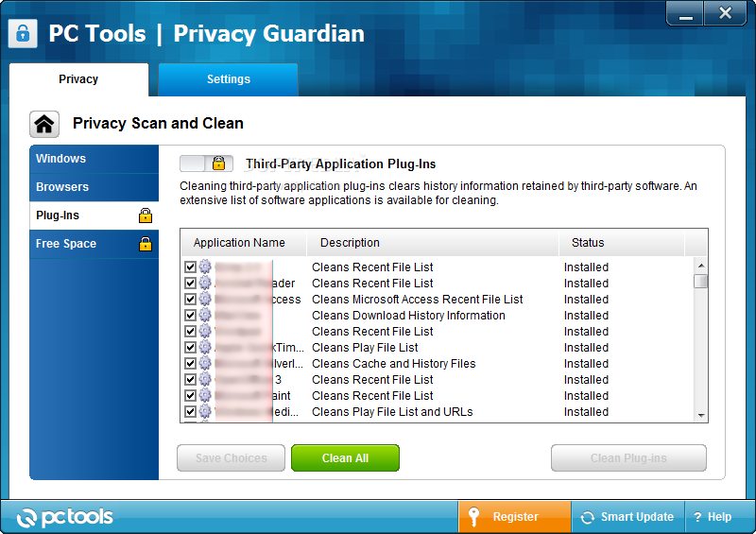The height and width of the screenshot is (534, 756).
Task: Click Installed status in the Microsoft Access row
Action: [x=586, y=299]
